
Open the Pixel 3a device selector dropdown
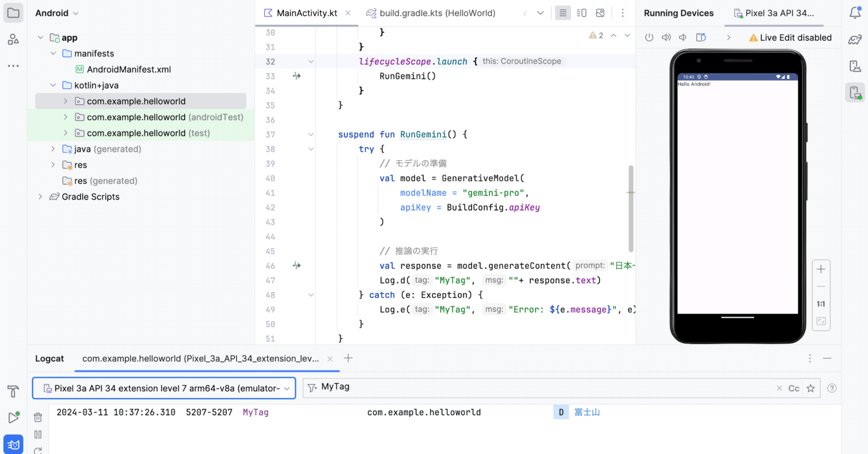[287, 388]
